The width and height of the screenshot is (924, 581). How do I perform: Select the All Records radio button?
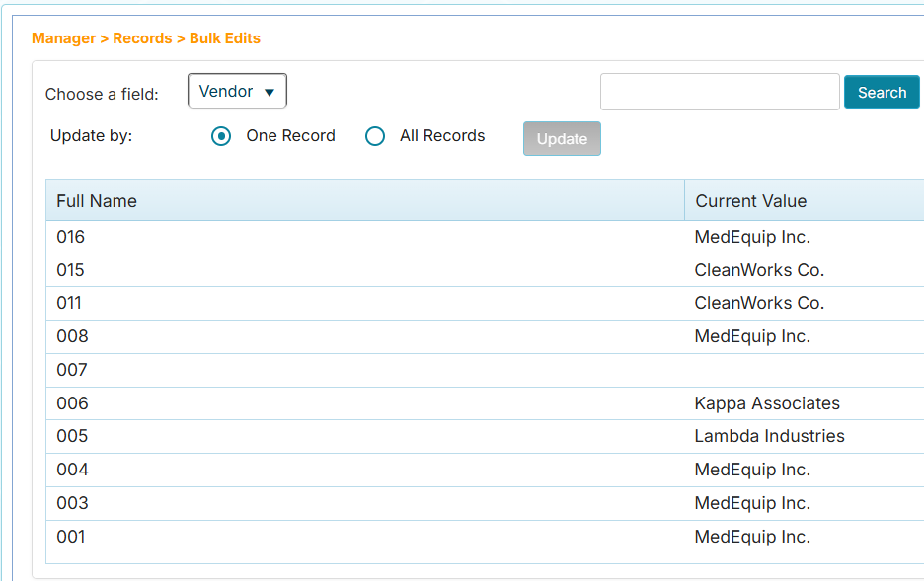(375, 136)
